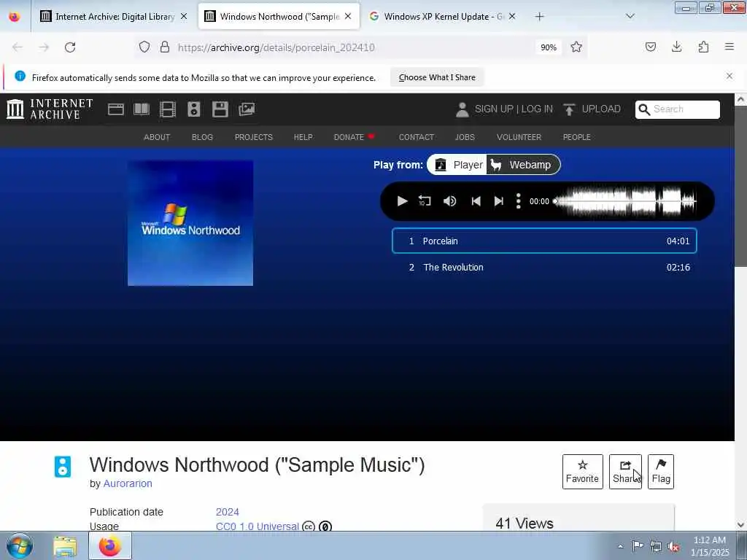Open the Software floppy disk icon

220,109
